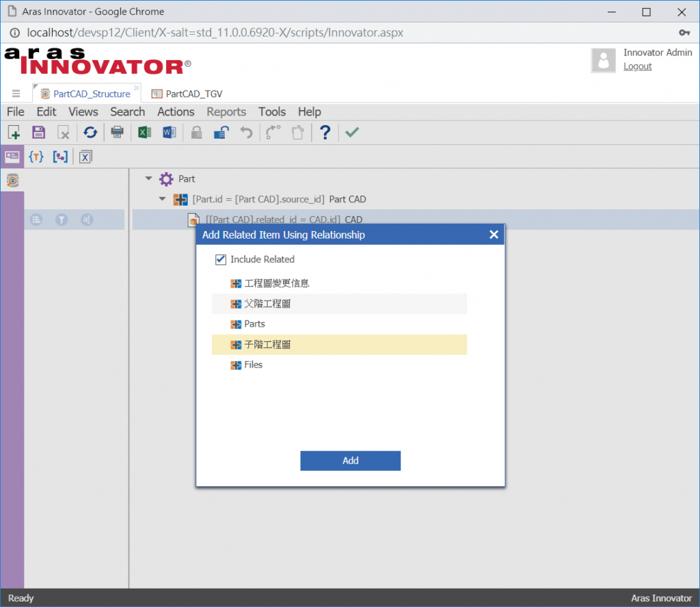Open the Help menu
The width and height of the screenshot is (700, 607).
click(310, 111)
